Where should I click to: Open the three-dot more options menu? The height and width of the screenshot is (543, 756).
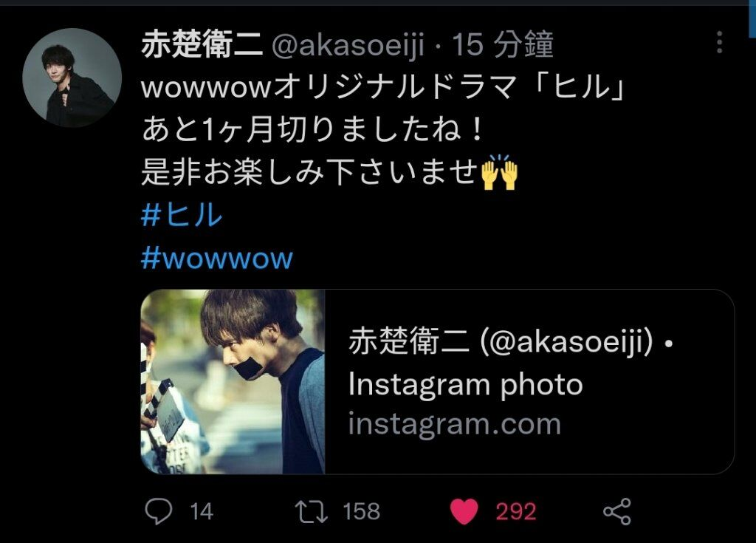click(719, 42)
